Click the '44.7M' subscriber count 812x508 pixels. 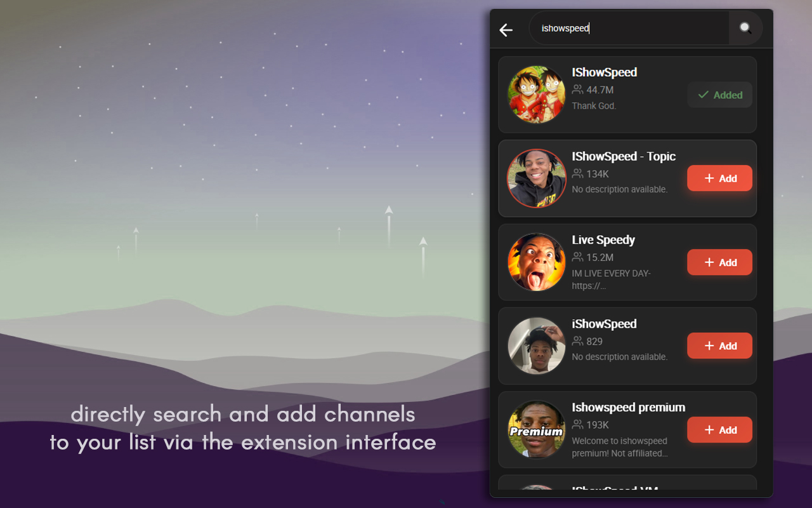click(x=600, y=90)
